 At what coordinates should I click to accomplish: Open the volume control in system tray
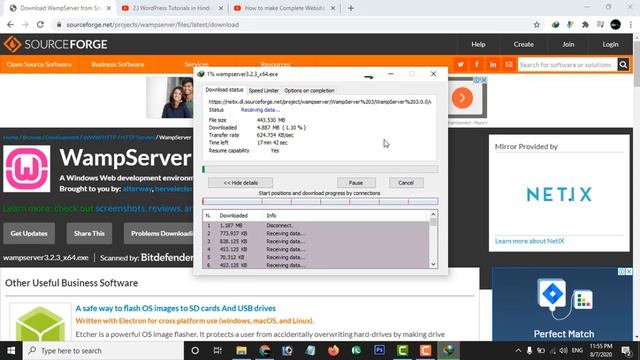564,351
